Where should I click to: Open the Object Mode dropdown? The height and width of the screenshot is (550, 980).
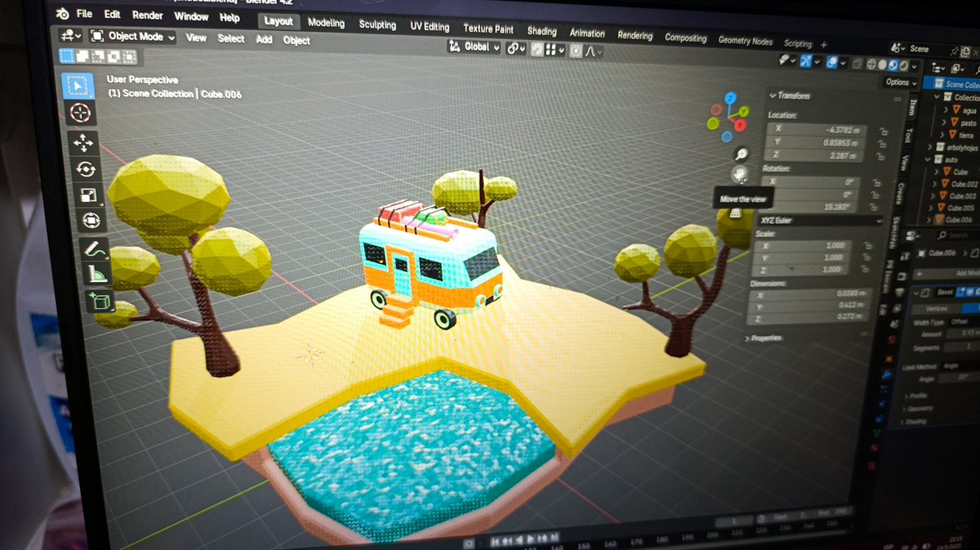point(132,36)
